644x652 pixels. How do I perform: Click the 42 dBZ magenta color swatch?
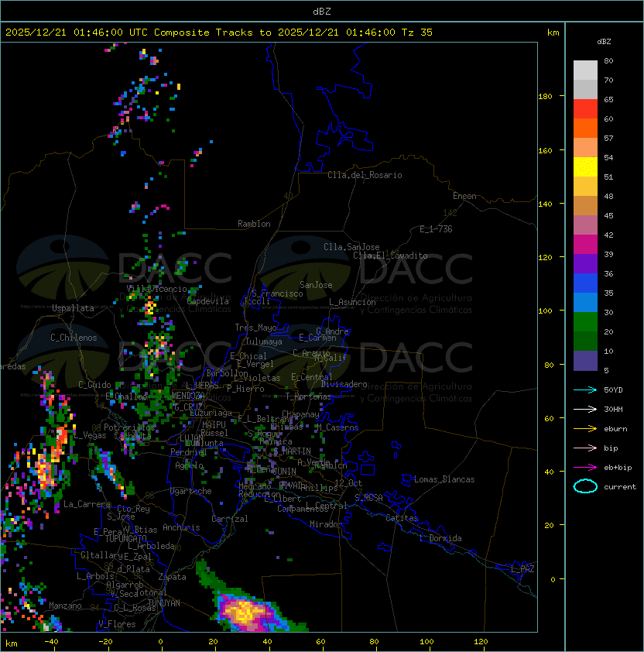coord(585,244)
